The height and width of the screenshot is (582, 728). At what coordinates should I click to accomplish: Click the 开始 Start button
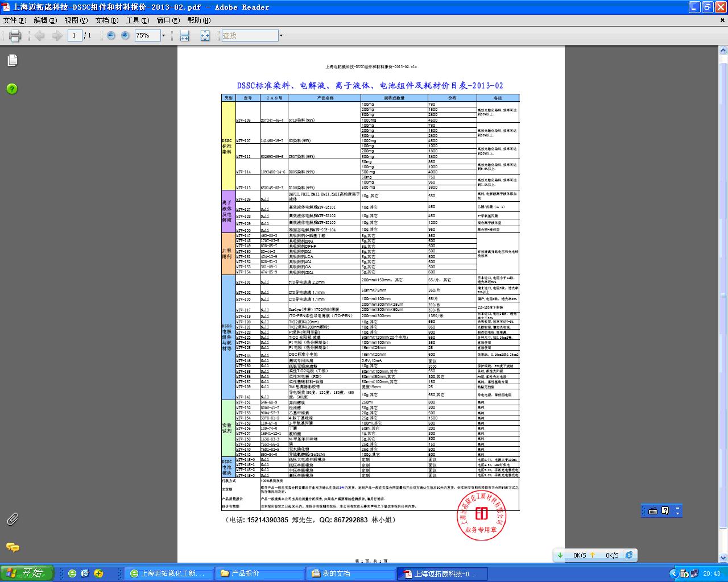(x=27, y=573)
